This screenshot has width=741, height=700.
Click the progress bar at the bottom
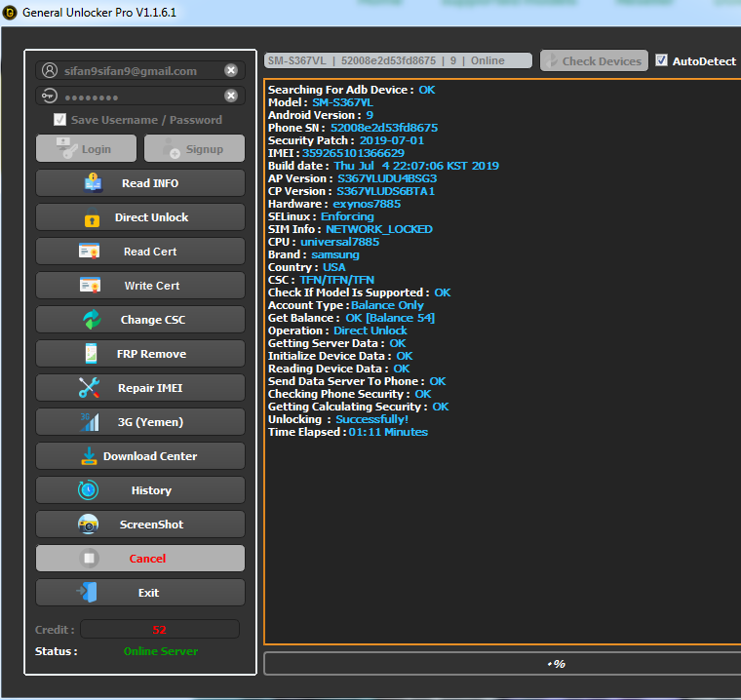[x=502, y=663]
